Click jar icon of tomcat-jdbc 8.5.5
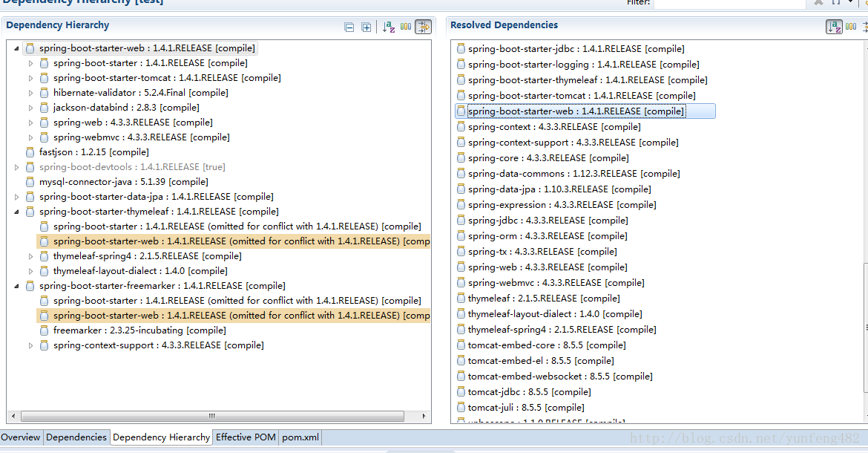The height and width of the screenshot is (453, 868). [x=461, y=391]
